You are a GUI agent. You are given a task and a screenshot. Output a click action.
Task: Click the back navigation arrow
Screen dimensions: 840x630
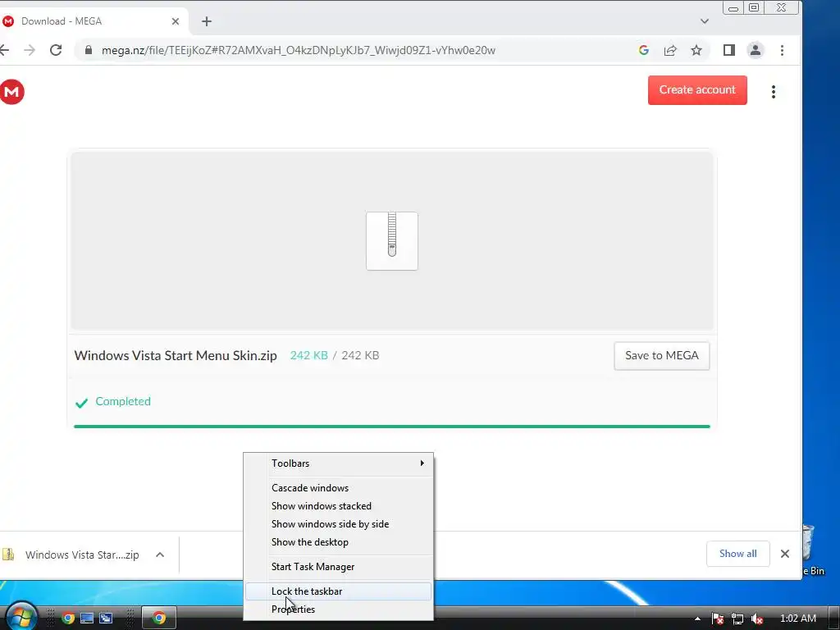[4, 50]
